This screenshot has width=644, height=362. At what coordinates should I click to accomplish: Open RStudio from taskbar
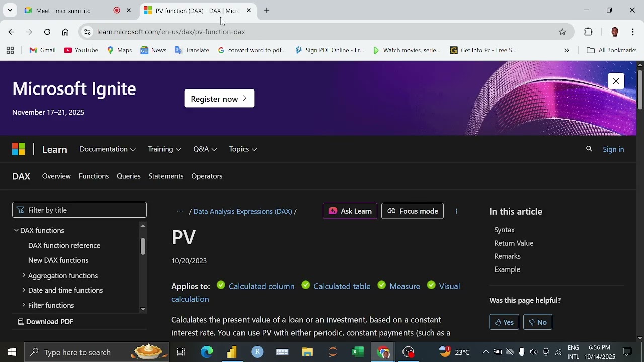click(257, 352)
